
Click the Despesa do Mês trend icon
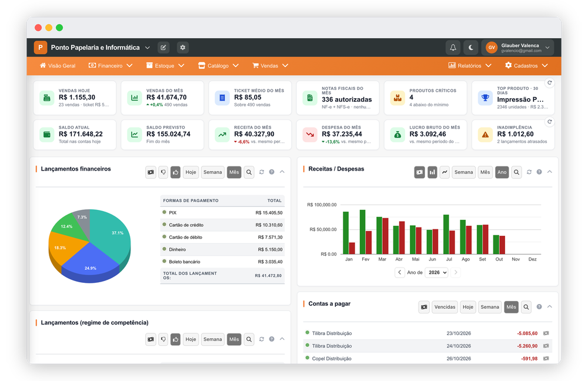click(310, 135)
